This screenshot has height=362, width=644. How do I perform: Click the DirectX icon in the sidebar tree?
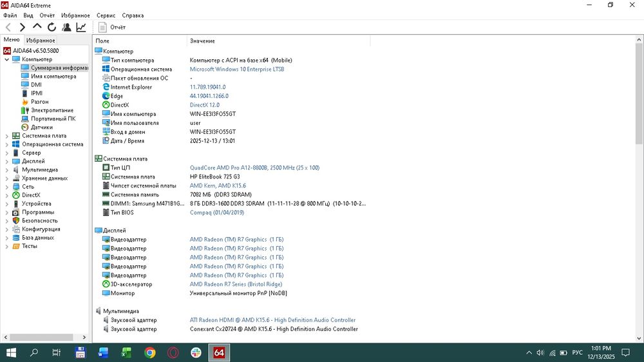[x=16, y=195]
